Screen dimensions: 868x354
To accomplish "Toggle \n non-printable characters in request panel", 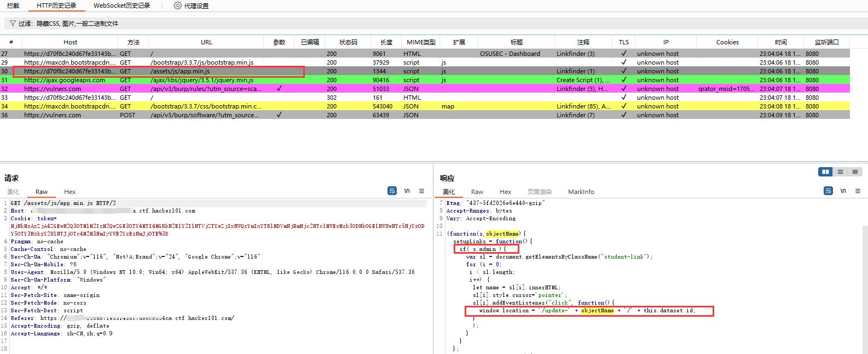I will (407, 191).
